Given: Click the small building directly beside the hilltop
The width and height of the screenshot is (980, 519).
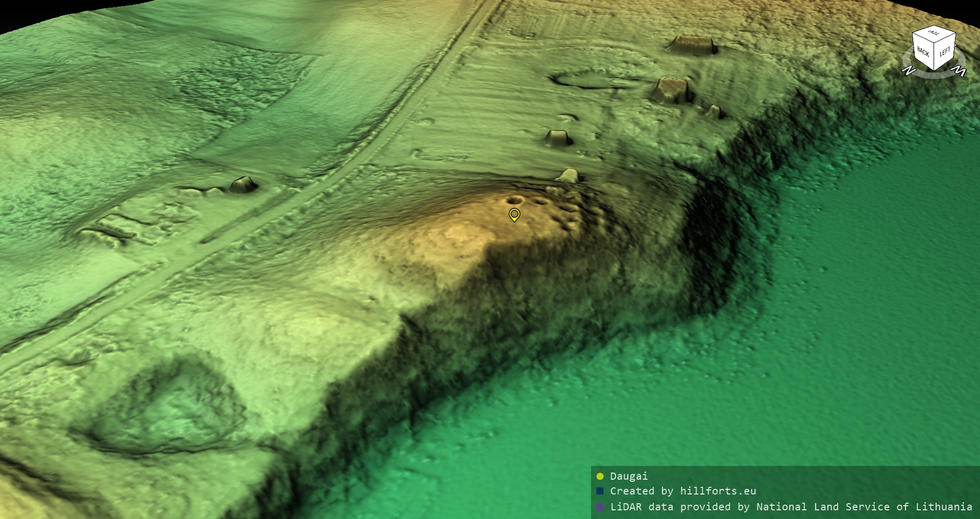Looking at the screenshot, I should click(x=568, y=176).
